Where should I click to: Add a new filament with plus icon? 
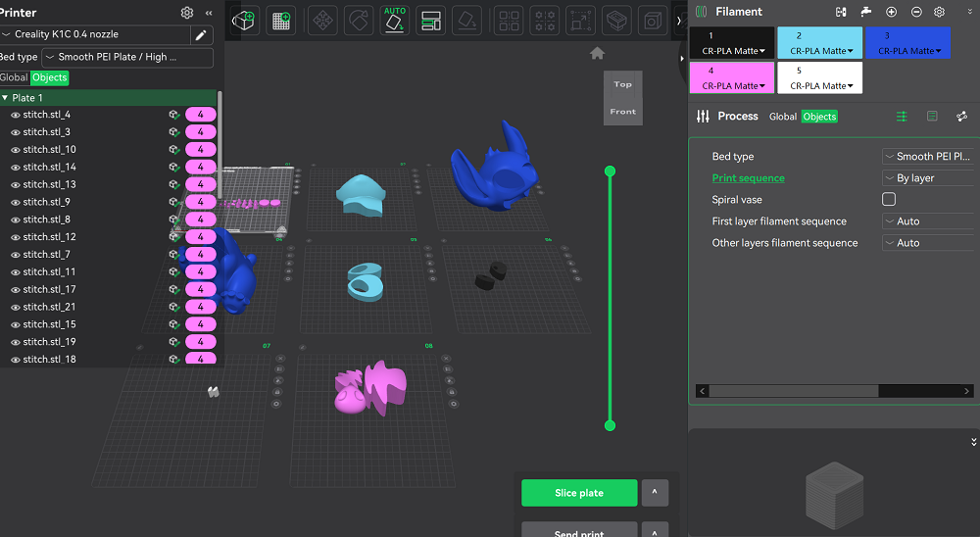891,12
